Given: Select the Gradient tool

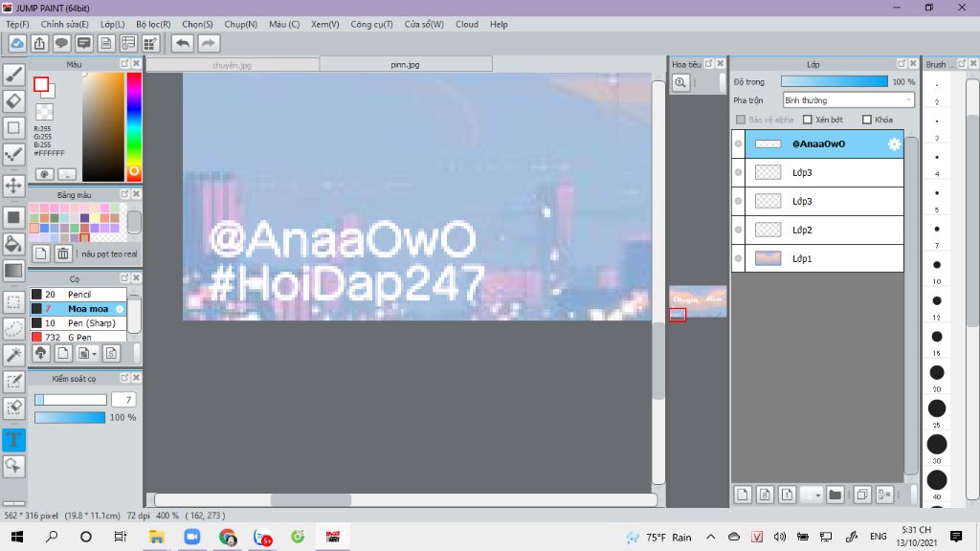Looking at the screenshot, I should pyautogui.click(x=13, y=271).
